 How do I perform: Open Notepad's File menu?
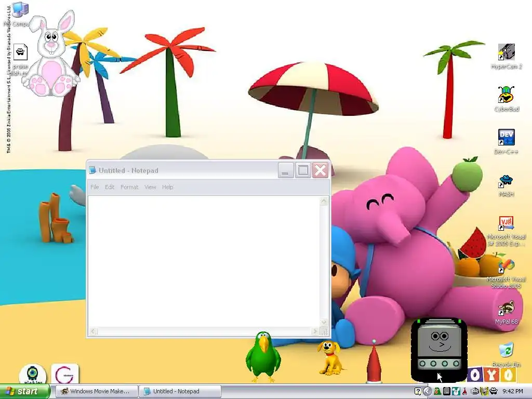tap(95, 187)
